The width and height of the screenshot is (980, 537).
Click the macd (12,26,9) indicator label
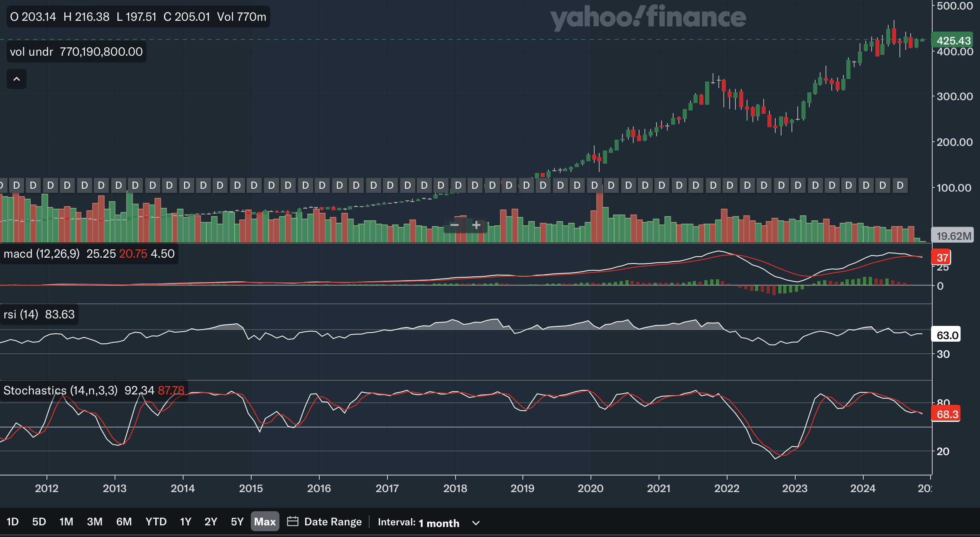coord(42,254)
